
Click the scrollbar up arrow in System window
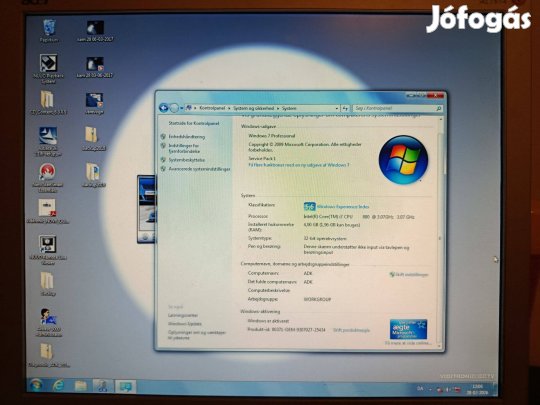tap(440, 119)
